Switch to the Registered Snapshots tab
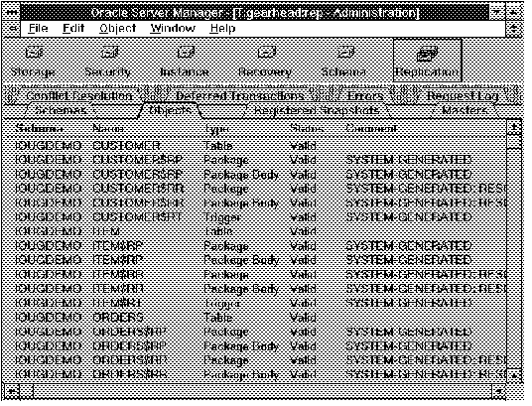Image resolution: width=532 pixels, height=406 pixels. (317, 110)
